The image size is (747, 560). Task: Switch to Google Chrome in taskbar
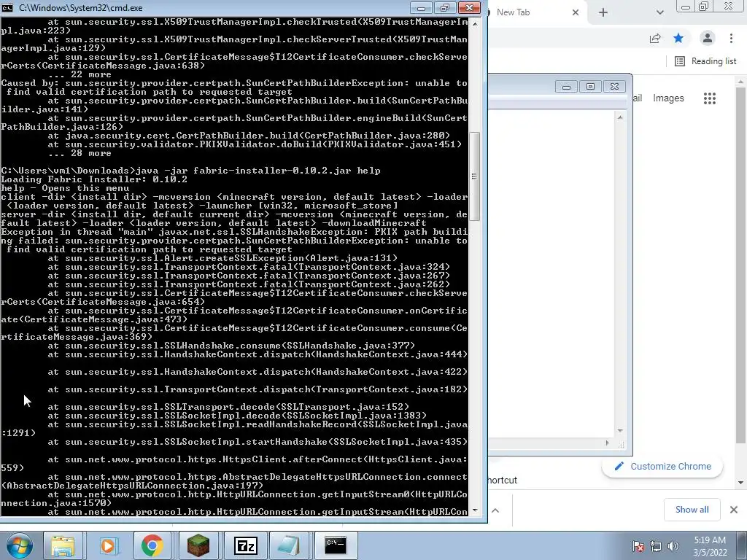coord(152,545)
